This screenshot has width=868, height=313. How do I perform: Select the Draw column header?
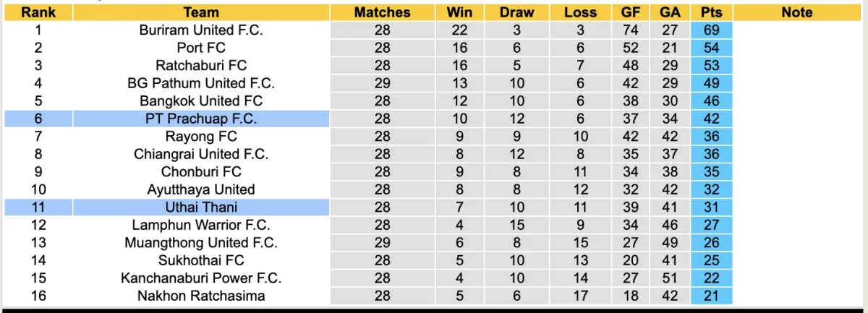pyautogui.click(x=516, y=12)
